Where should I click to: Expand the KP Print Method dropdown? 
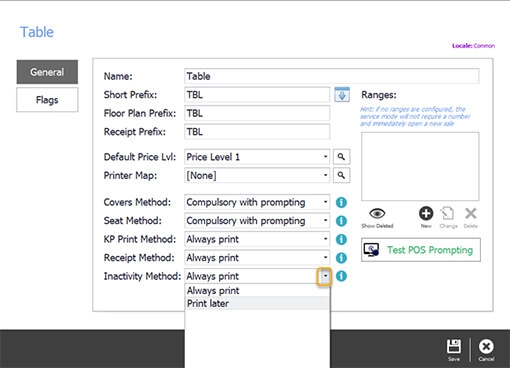point(325,239)
